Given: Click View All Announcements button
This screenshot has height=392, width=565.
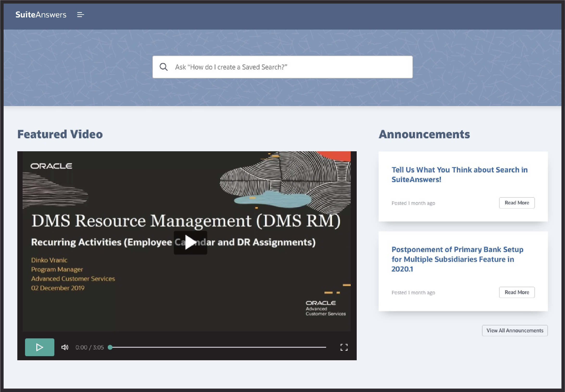Looking at the screenshot, I should (515, 330).
